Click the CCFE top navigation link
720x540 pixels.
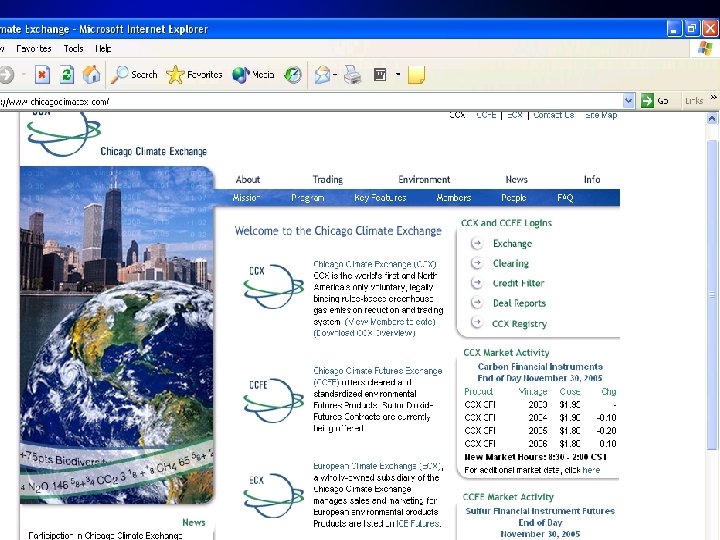(486, 115)
